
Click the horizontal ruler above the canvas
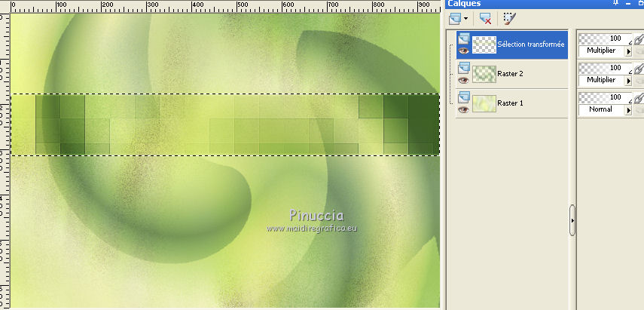click(x=224, y=6)
